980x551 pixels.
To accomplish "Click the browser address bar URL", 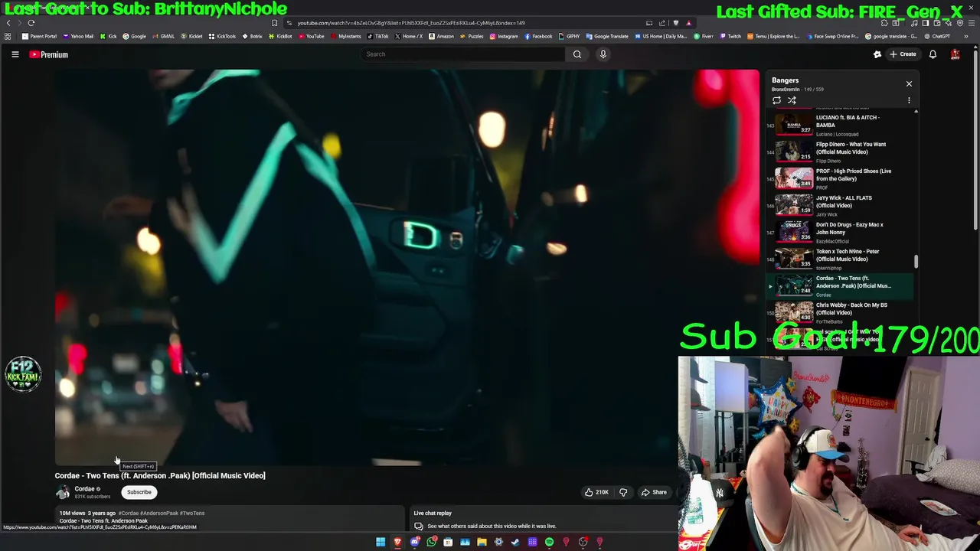I will click(x=411, y=23).
